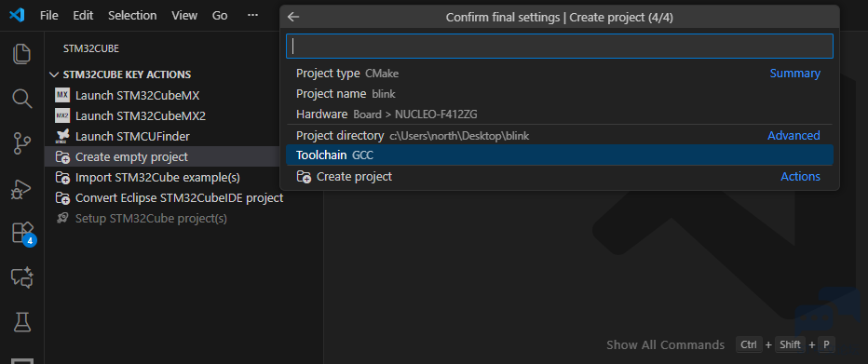Click rocket icon beside Setup STM32Cube project(s)
This screenshot has height=364, width=868.
[62, 218]
